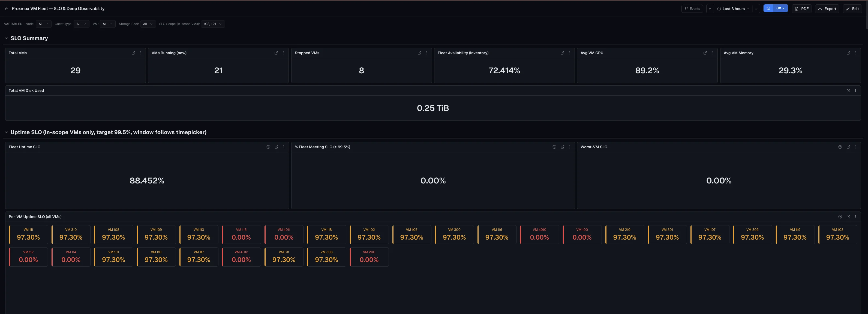Open the Last 3 hours time picker
868x314 pixels.
[733, 9]
